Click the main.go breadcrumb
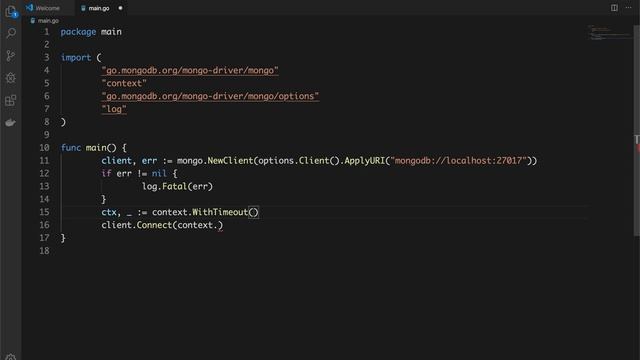The height and width of the screenshot is (360, 640). [x=44, y=20]
